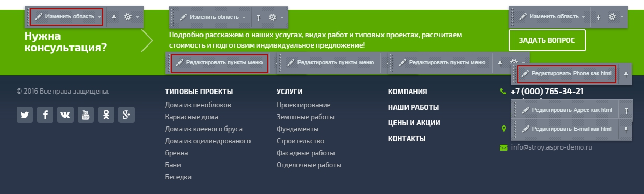Open 'Бани' link
The width and height of the screenshot is (644, 194).
(173, 165)
